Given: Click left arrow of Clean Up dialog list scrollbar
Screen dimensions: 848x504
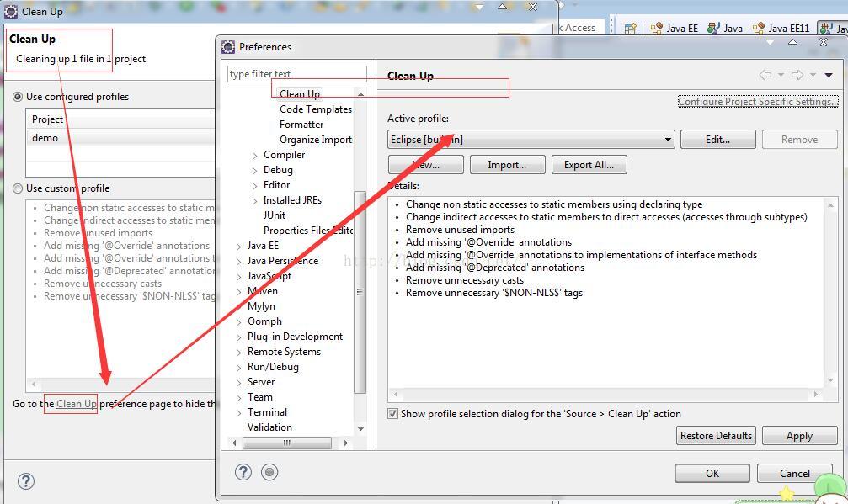Looking at the screenshot, I should [34, 384].
